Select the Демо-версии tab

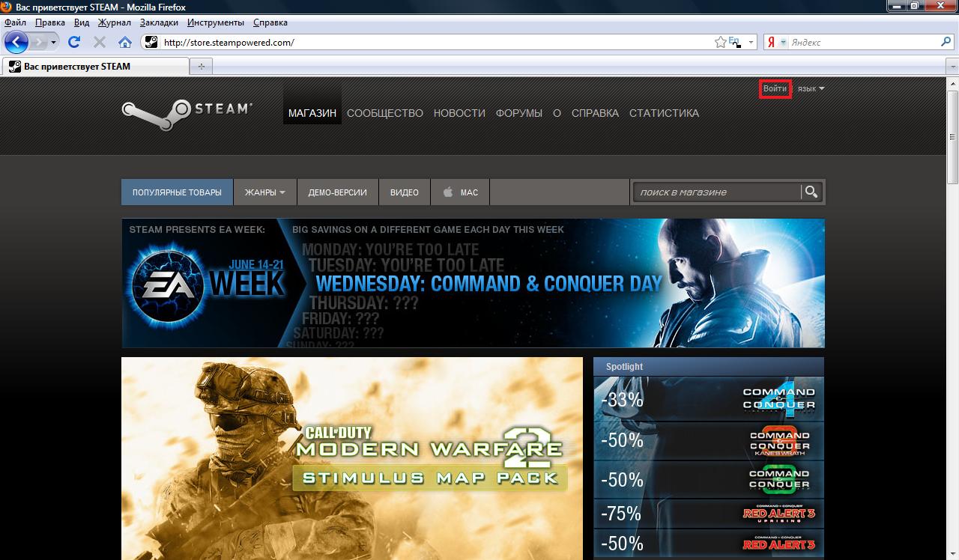pos(337,192)
